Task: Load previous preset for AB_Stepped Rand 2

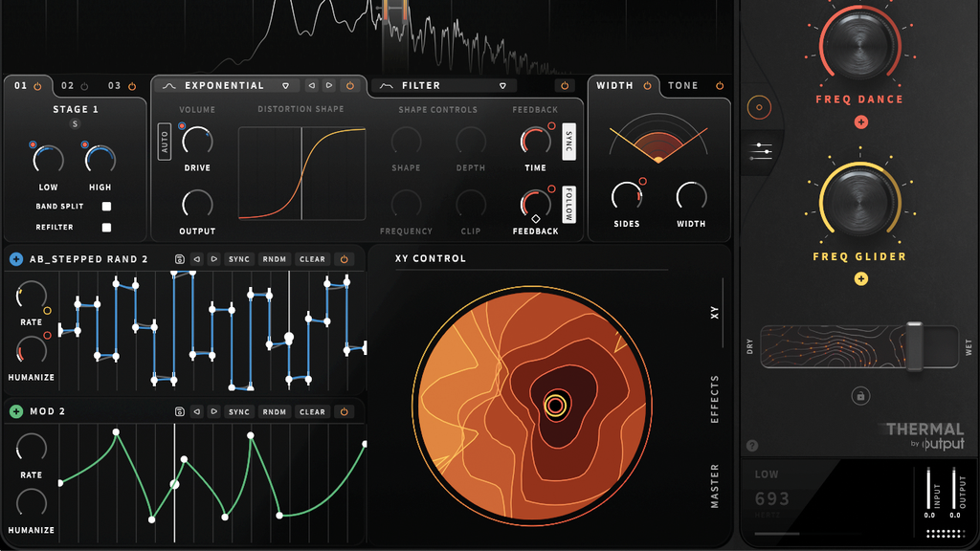Action: point(197,259)
